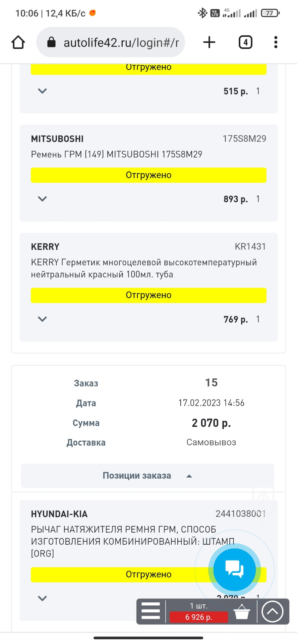Expand details for the MITSUBOSHI belt item
This screenshot has height=644, width=297.
pos(42,199)
